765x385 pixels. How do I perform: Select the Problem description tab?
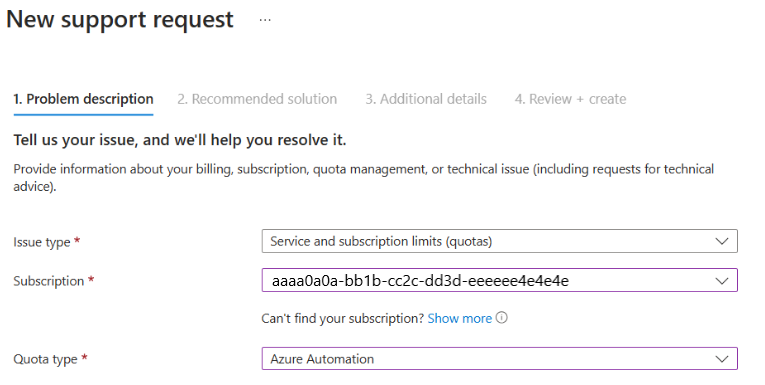(x=83, y=99)
